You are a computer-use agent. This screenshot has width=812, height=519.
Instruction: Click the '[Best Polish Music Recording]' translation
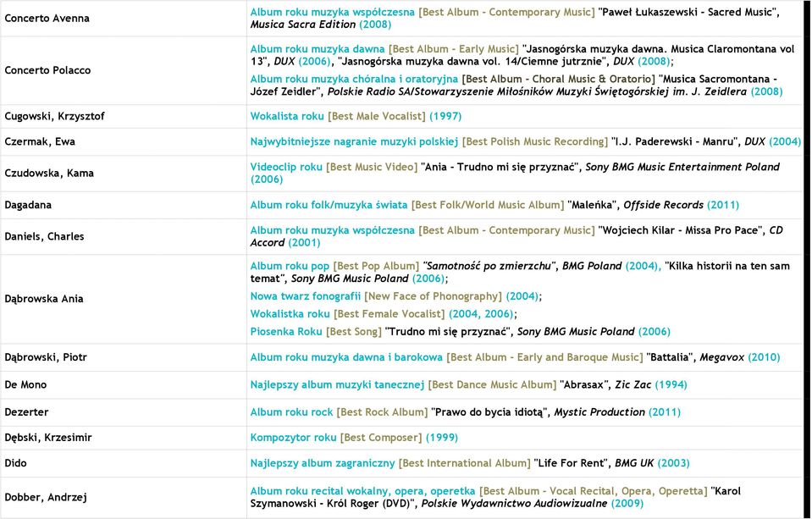pyautogui.click(x=535, y=141)
